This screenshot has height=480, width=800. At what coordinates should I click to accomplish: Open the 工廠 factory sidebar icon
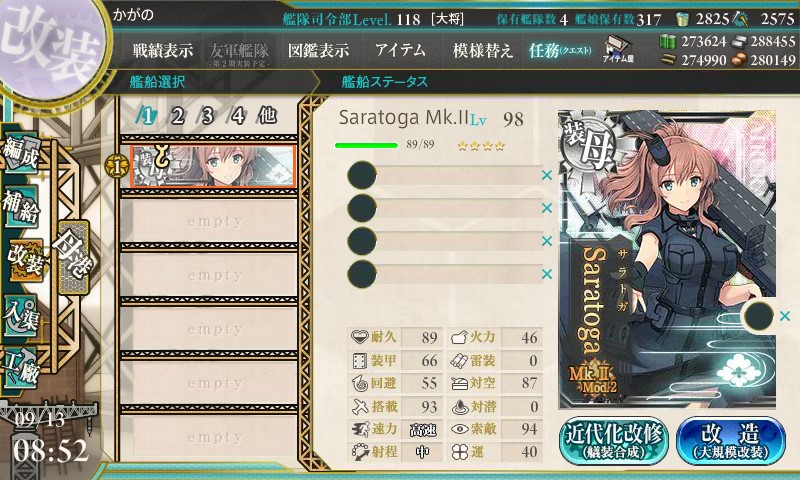pyautogui.click(x=21, y=366)
